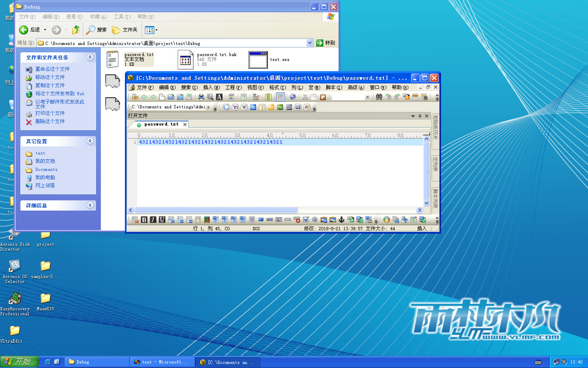Toggle the pin of the Open Files panel
Image resolution: width=588 pixels, height=368 pixels.
[420, 116]
